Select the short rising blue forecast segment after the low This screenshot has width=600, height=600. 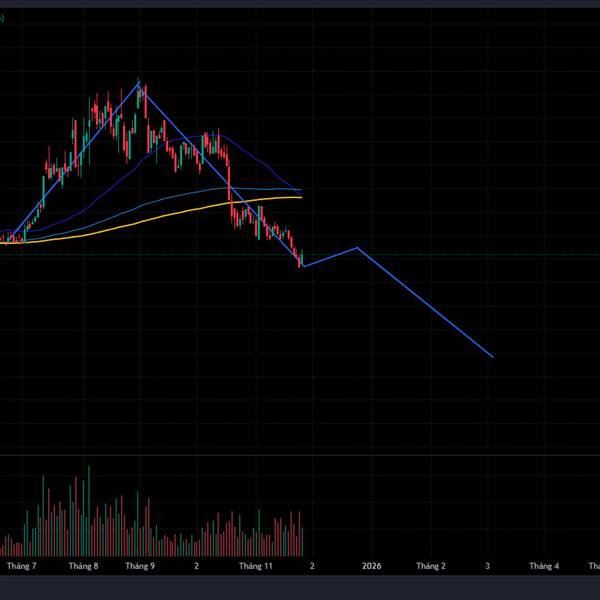point(330,257)
